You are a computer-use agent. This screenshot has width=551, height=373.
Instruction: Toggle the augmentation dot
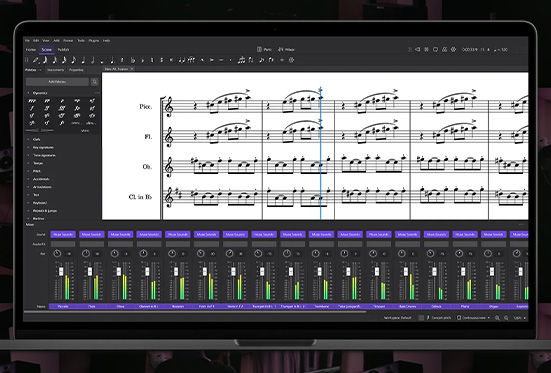(112, 60)
